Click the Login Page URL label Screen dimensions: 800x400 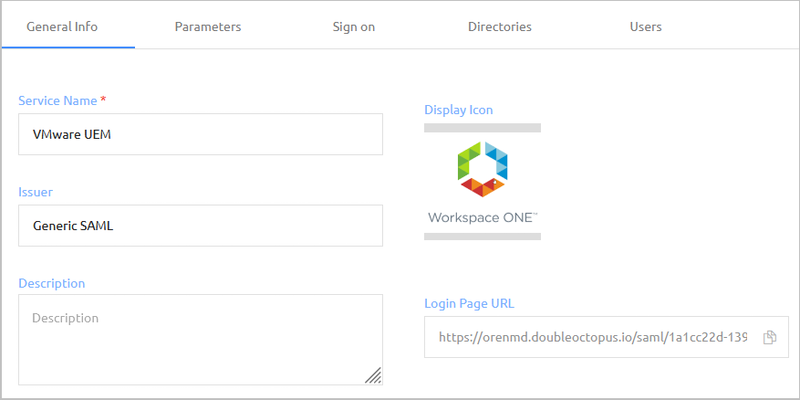pyautogui.click(x=469, y=304)
